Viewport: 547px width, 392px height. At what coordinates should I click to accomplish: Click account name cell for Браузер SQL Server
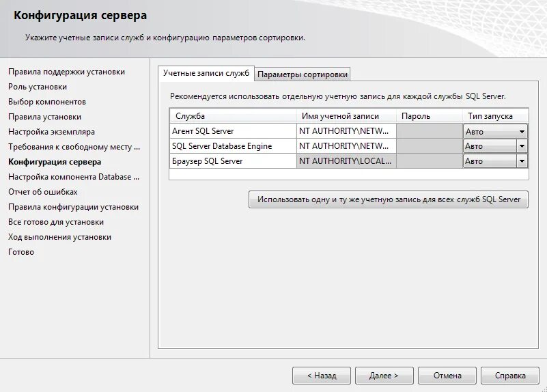(x=346, y=161)
